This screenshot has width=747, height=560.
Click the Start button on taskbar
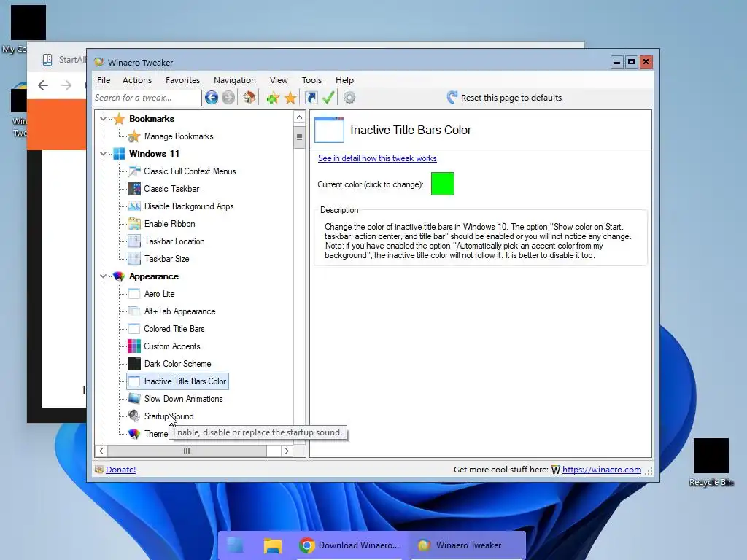(x=236, y=545)
